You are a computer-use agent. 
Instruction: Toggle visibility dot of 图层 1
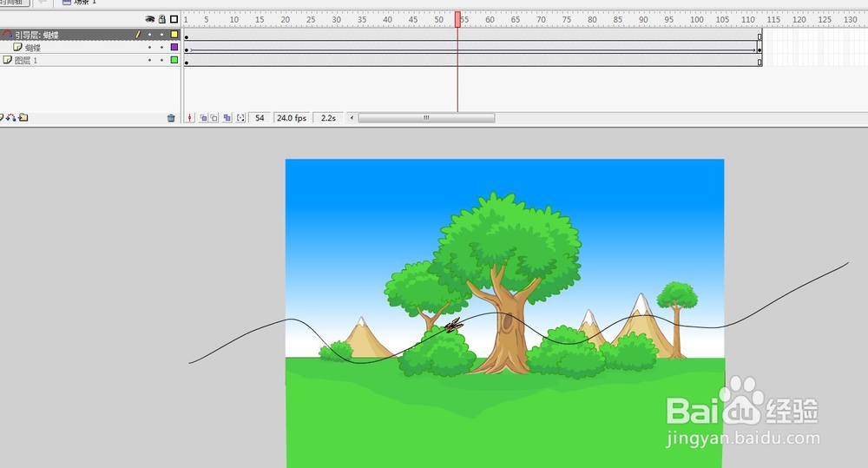pos(149,60)
